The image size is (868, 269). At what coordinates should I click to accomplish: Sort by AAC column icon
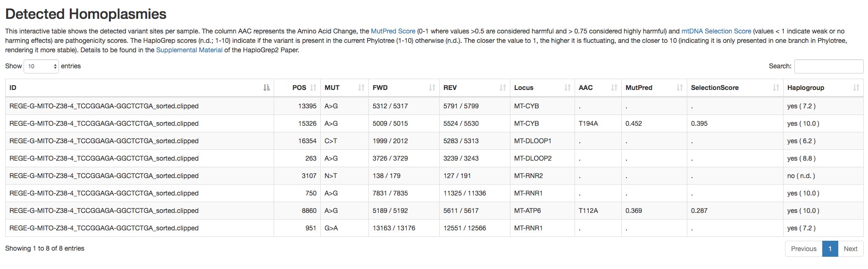point(614,88)
